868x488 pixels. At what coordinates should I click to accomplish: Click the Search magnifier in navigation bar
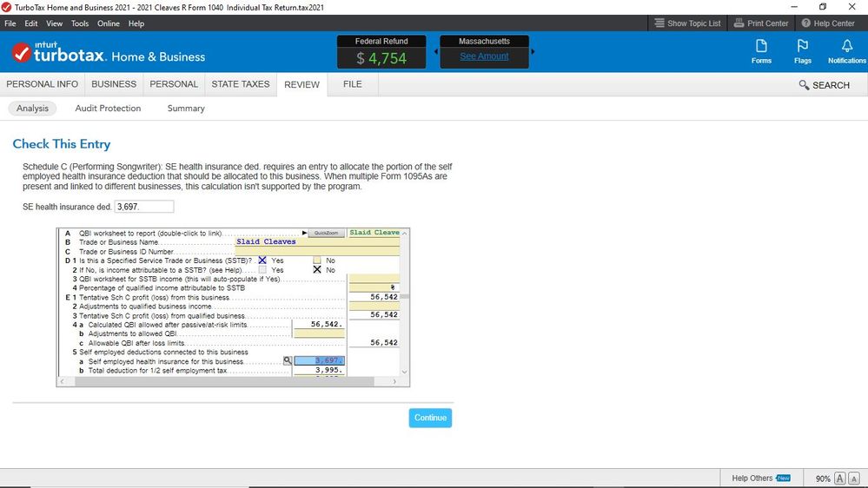[804, 84]
